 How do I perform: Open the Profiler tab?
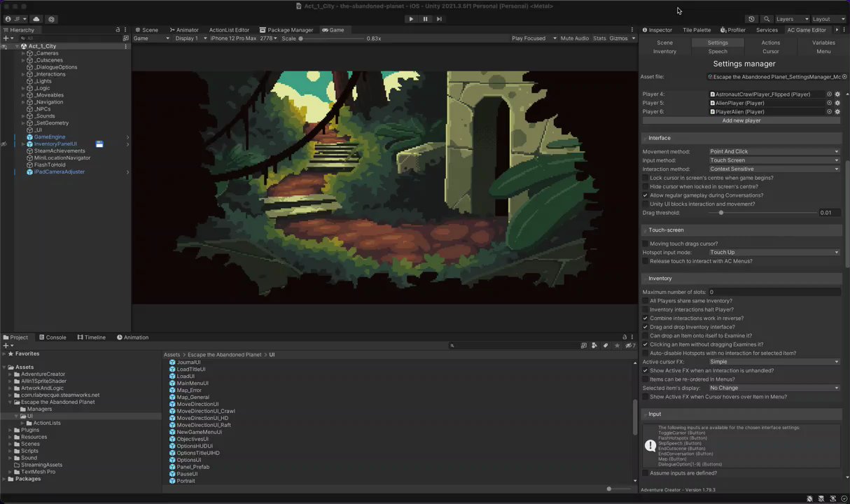(x=733, y=30)
